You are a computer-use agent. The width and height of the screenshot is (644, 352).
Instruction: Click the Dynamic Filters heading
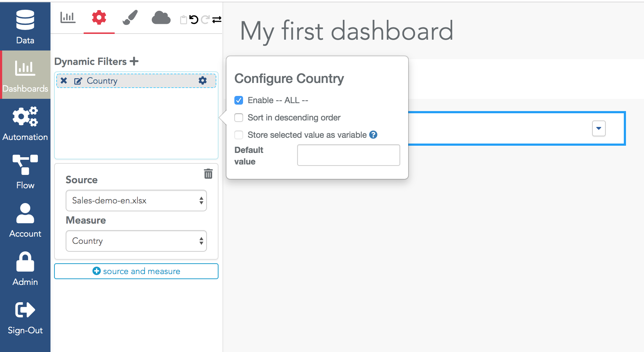(x=91, y=62)
